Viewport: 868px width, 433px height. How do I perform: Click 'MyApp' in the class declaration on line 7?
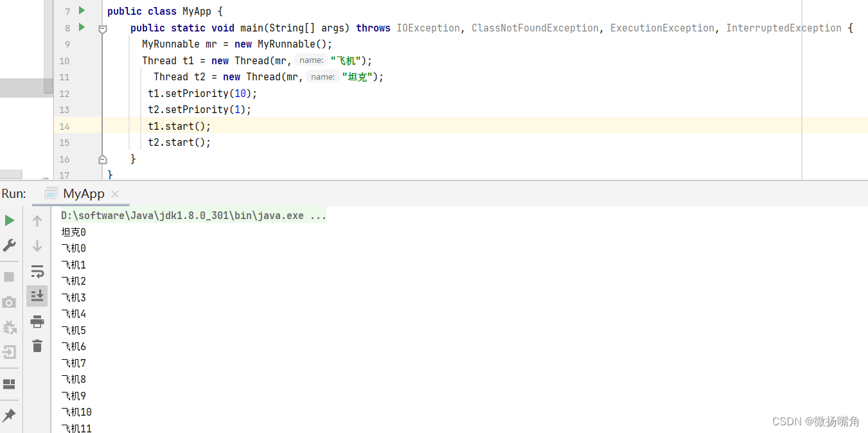click(197, 12)
